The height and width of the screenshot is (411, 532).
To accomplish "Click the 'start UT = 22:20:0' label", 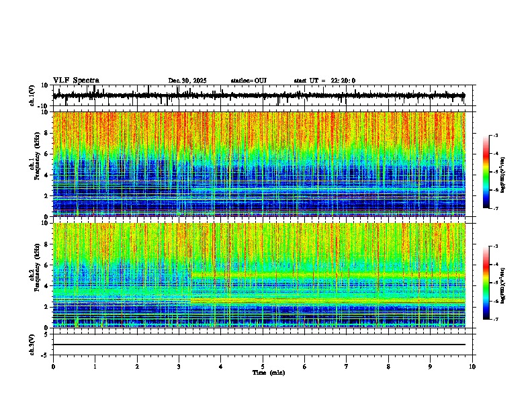I will pos(324,81).
